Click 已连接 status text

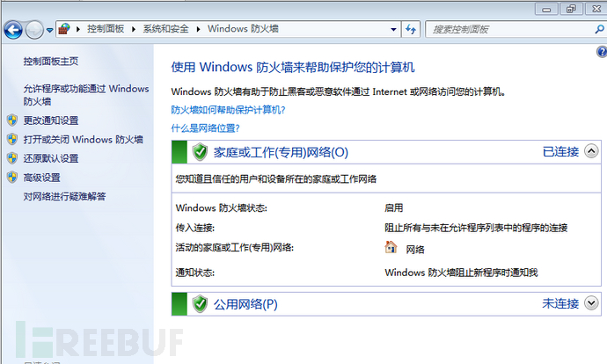click(x=560, y=151)
